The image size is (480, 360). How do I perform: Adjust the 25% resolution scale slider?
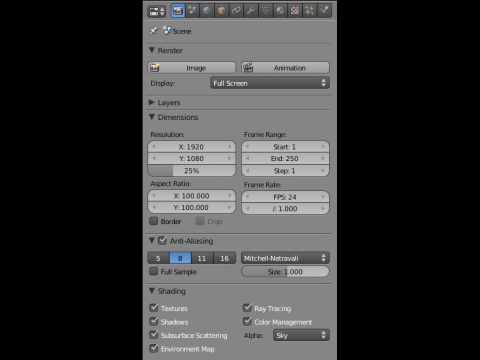click(192, 171)
